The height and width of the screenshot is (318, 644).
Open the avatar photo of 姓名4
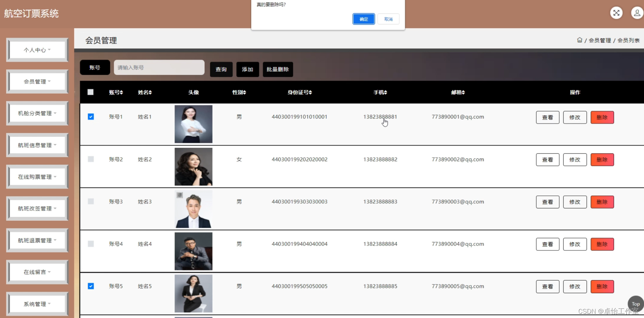tap(194, 251)
